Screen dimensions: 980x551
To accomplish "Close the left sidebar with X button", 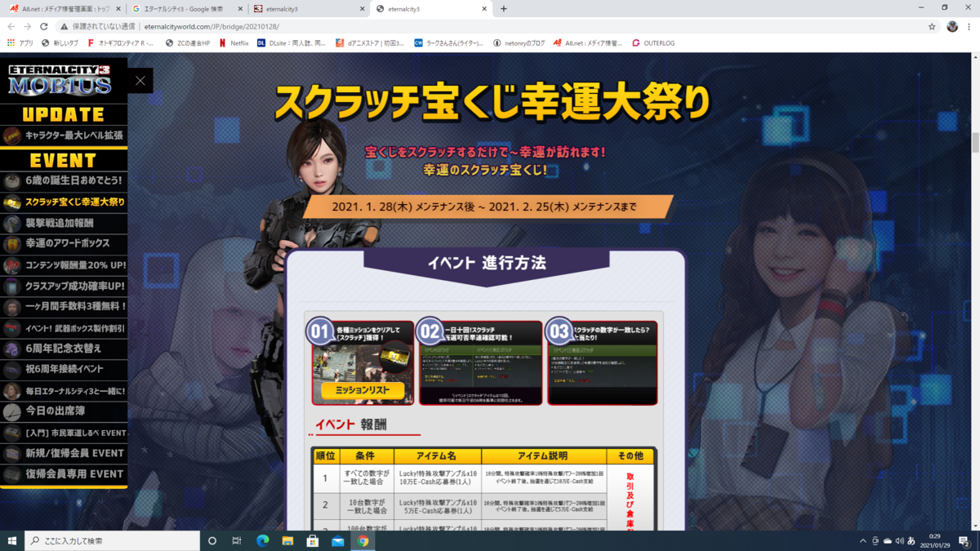I will point(140,81).
